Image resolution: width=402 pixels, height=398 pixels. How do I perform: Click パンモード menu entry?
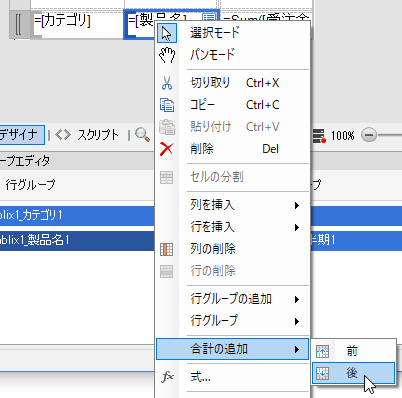coord(233,55)
